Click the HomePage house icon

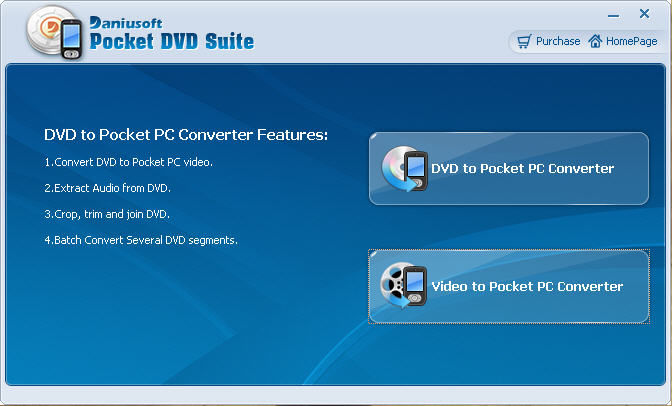(x=595, y=41)
